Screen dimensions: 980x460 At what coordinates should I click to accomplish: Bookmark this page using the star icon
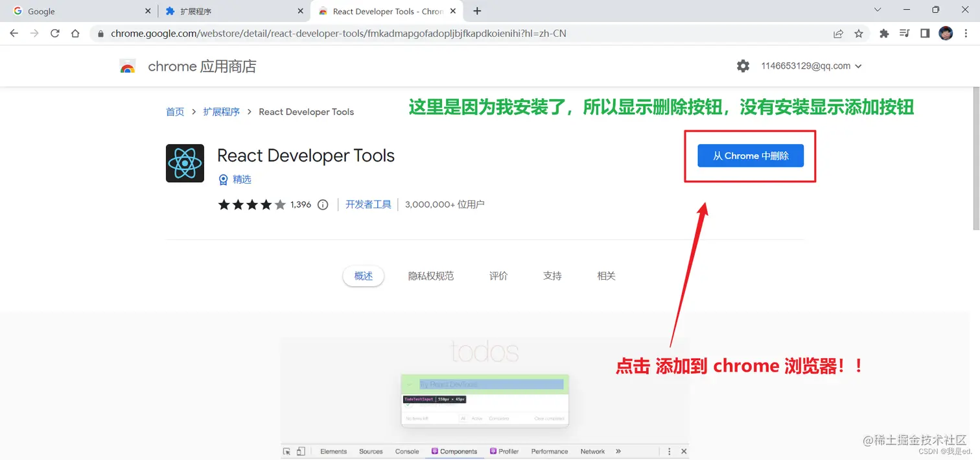(x=859, y=33)
